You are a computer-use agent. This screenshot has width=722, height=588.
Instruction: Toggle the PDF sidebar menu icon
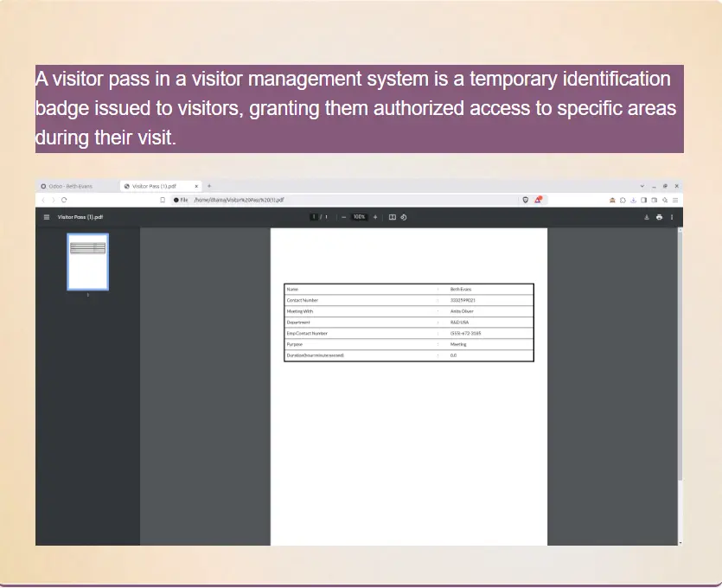point(47,217)
